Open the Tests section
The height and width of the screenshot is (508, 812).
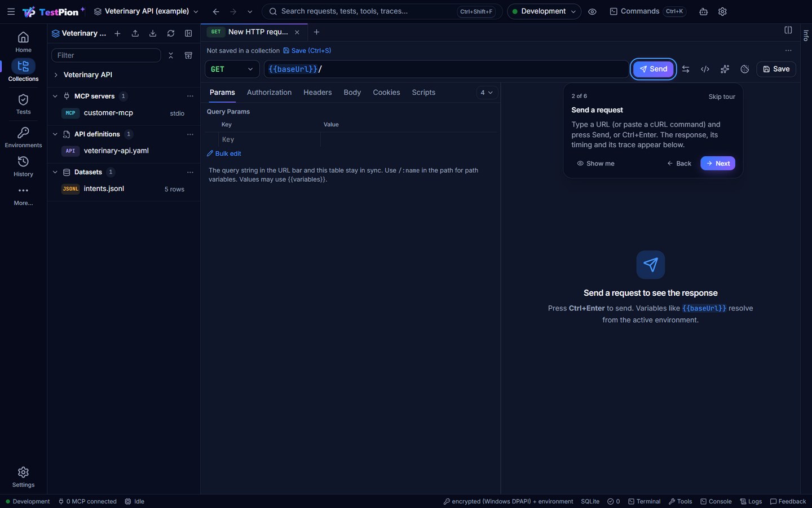point(23,104)
